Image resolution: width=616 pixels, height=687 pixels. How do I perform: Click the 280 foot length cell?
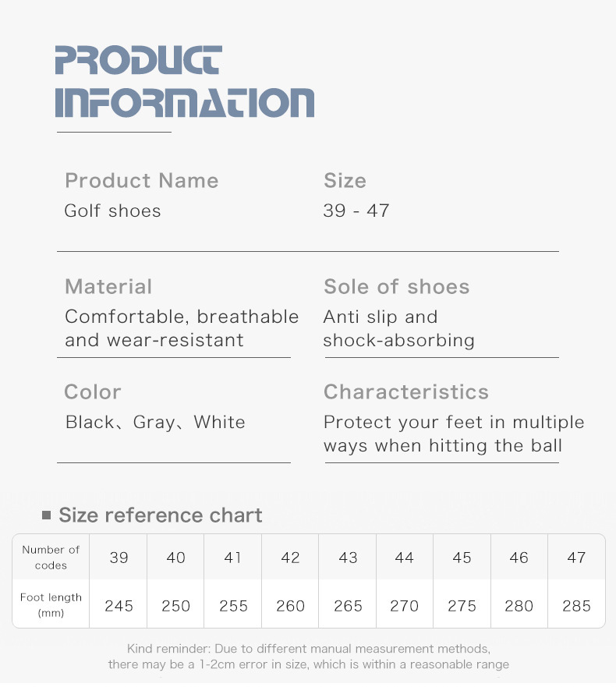tap(519, 606)
